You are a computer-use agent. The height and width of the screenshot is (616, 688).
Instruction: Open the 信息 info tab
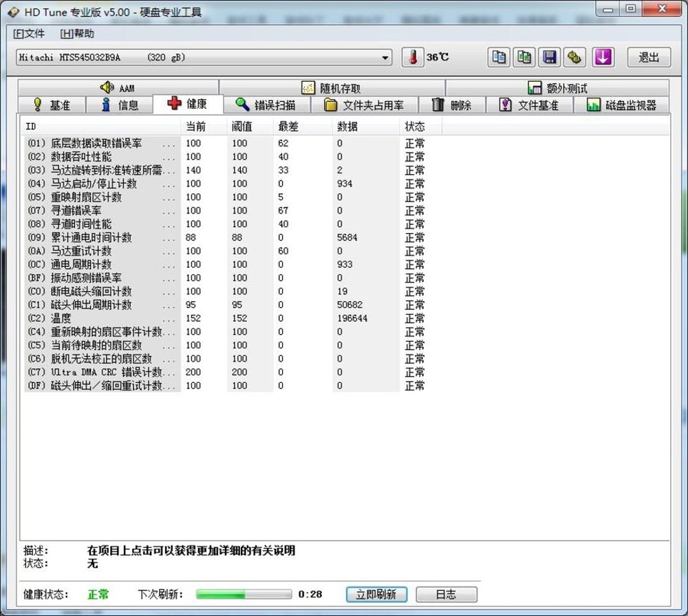[119, 105]
